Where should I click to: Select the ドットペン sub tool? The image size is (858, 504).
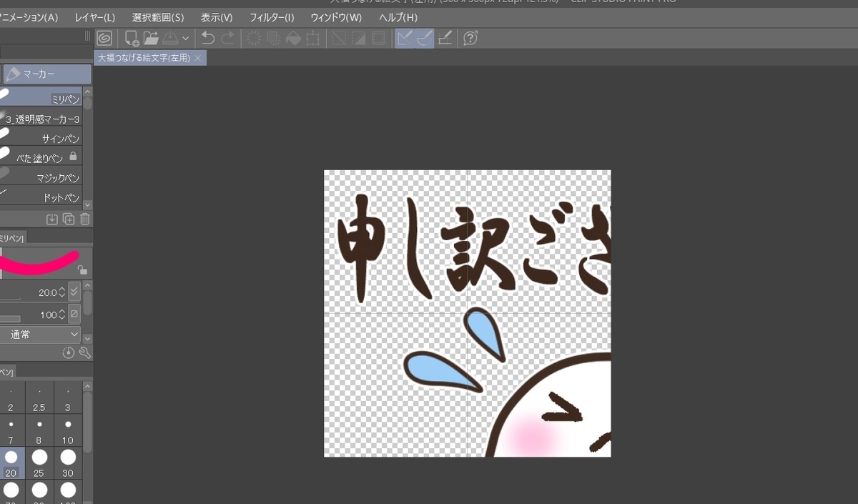[x=41, y=196]
